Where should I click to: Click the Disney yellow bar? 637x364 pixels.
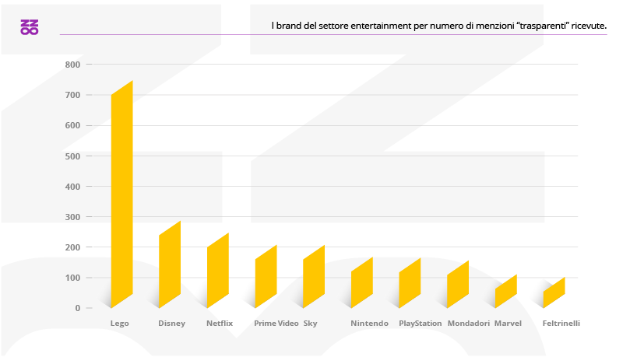coord(170,264)
